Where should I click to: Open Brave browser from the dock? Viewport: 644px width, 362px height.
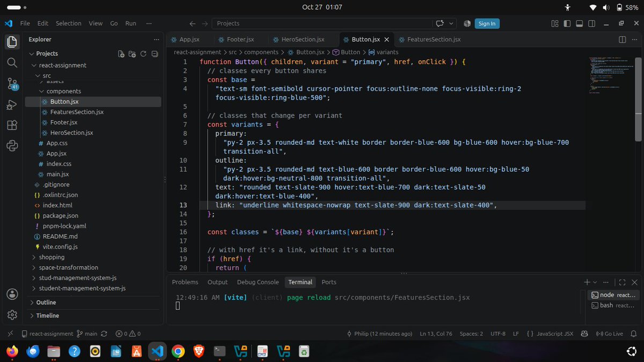click(x=199, y=351)
